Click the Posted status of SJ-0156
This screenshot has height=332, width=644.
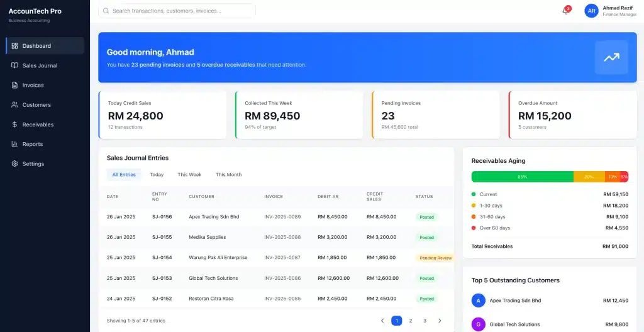(427, 217)
